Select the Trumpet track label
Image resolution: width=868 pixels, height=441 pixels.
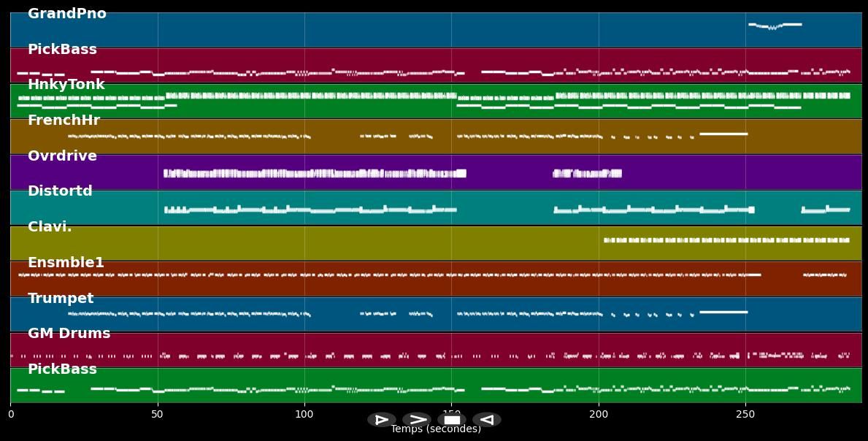61,299
